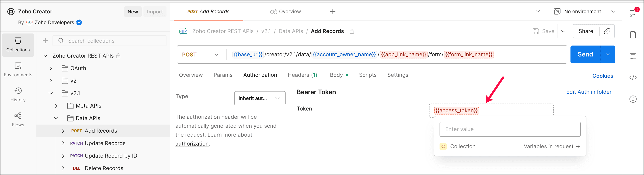Image resolution: width=644 pixels, height=175 pixels.
Task: Expand the OAuth folder
Action: (x=51, y=68)
